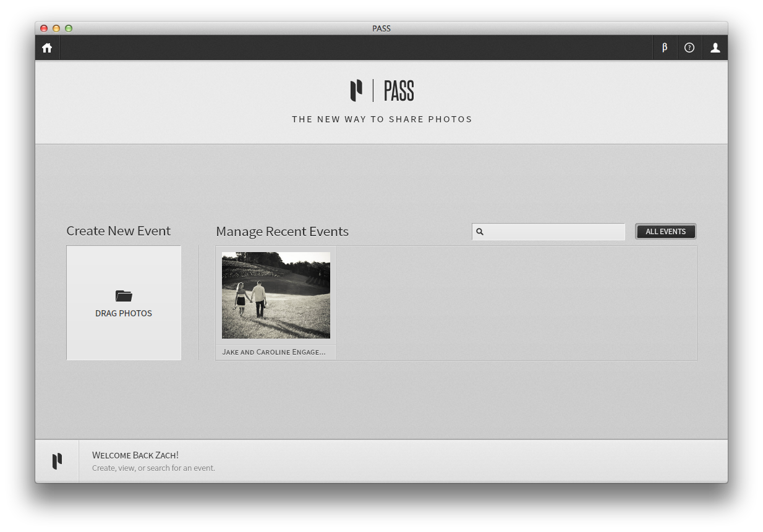Click the 'Manage Recent Events' heading

coord(282,232)
